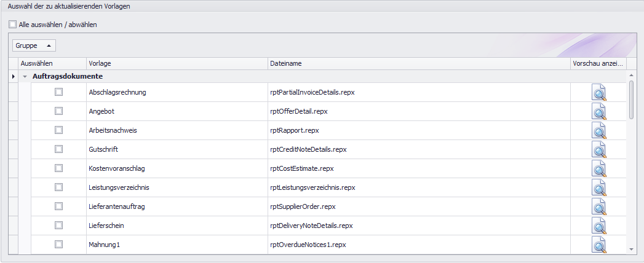The height and width of the screenshot is (263, 644).
Task: Preview the Kostenvoranschlag template
Action: 598,168
